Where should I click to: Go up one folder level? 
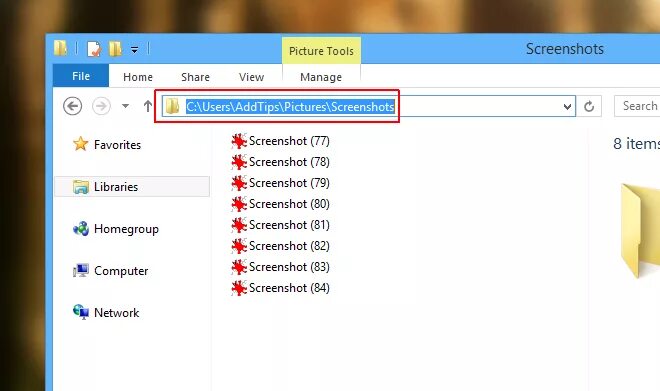click(148, 106)
